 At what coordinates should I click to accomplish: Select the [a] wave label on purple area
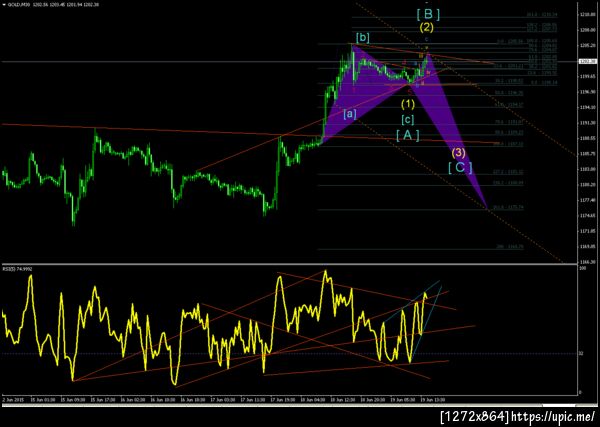[x=350, y=114]
